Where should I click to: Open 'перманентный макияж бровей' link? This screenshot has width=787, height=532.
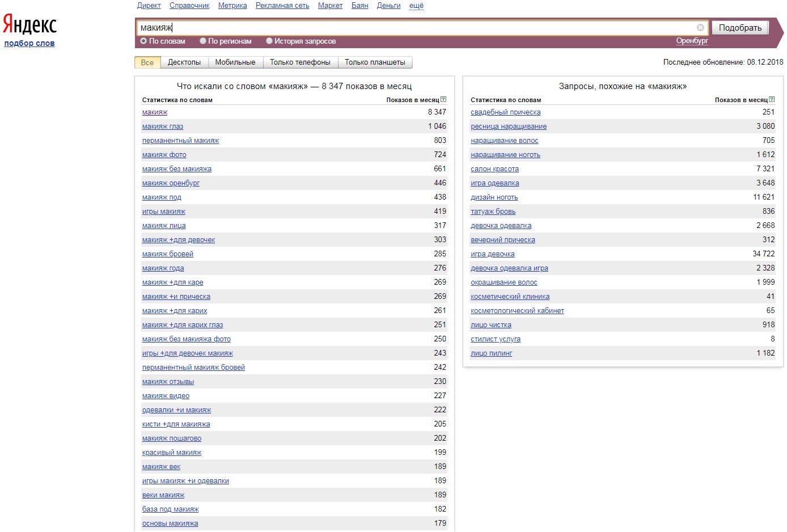coord(193,368)
